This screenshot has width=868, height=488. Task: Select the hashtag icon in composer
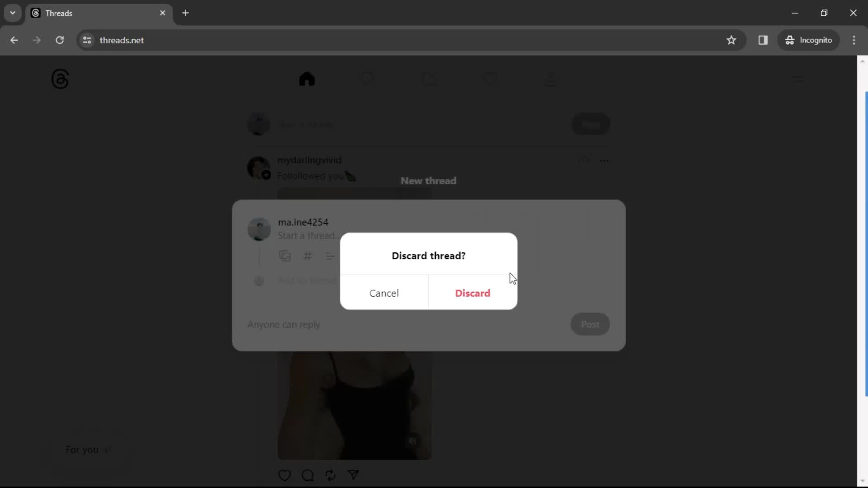pos(307,256)
